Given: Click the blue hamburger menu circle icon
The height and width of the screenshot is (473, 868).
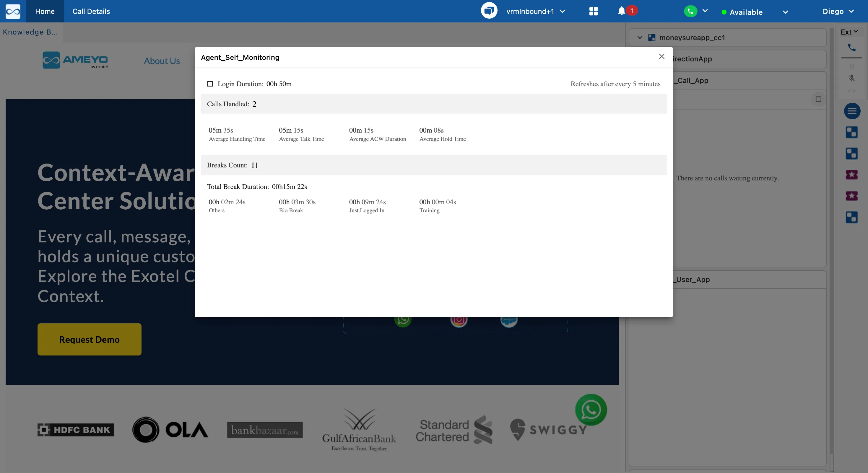Looking at the screenshot, I should pos(852,111).
